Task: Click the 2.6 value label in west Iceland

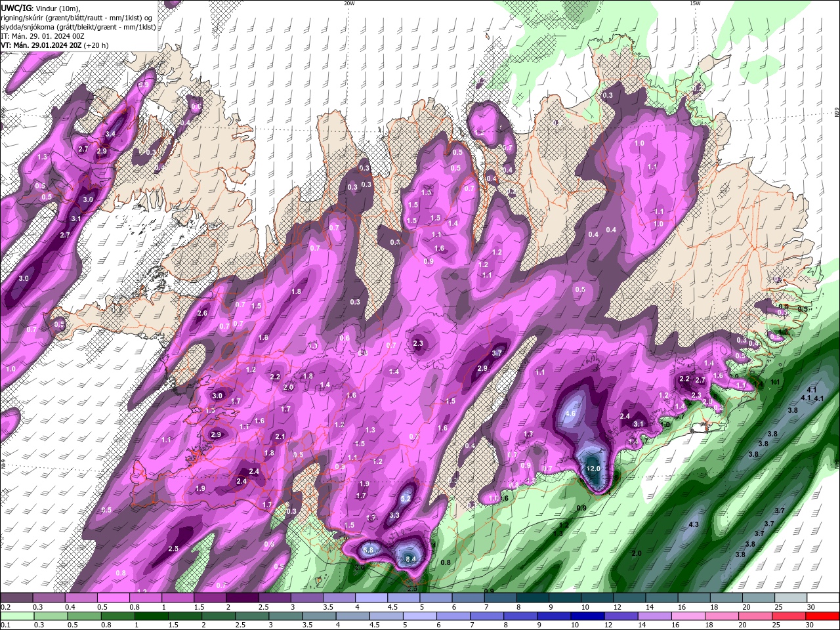Action: tap(202, 314)
